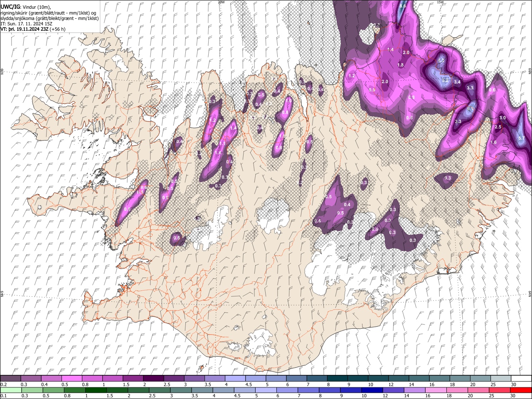Click the upper legend label '0.2'
This screenshot has height=399, width=532.
[4, 384]
